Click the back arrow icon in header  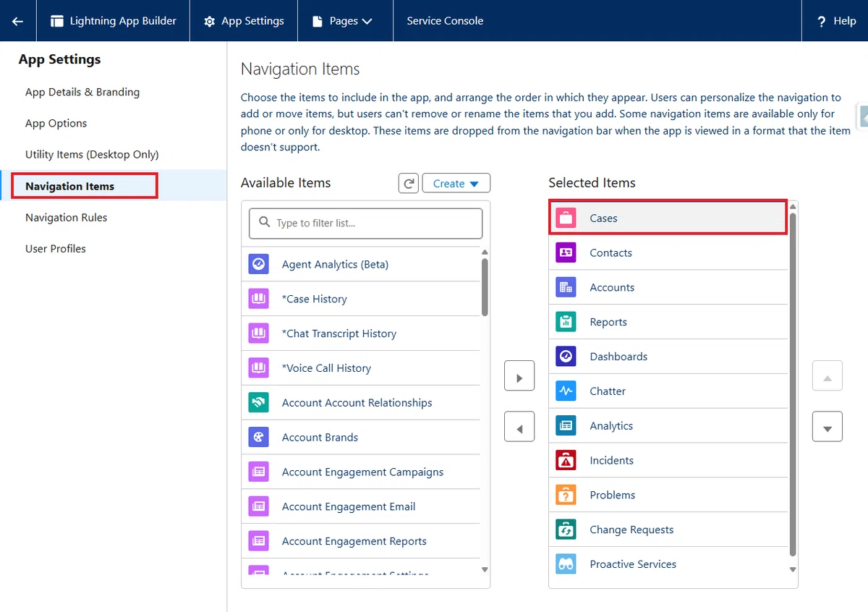point(17,21)
